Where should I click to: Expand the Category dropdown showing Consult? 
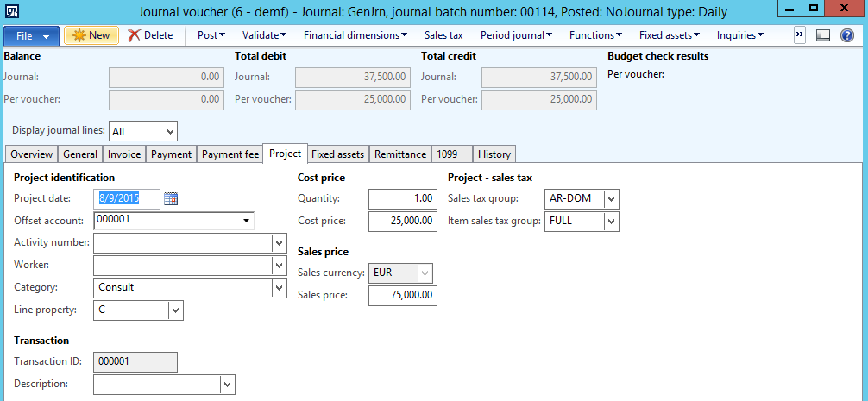click(279, 288)
